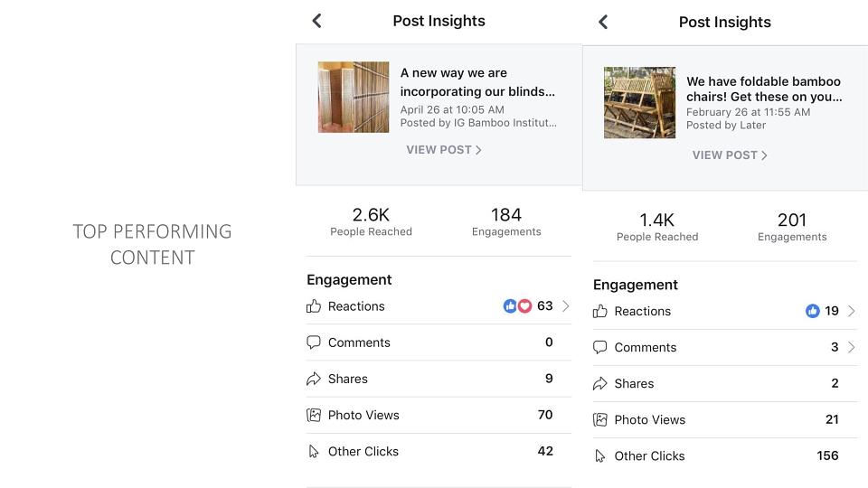Click the Photo Views icon, left panel
The width and height of the screenshot is (868, 488).
(x=314, y=415)
